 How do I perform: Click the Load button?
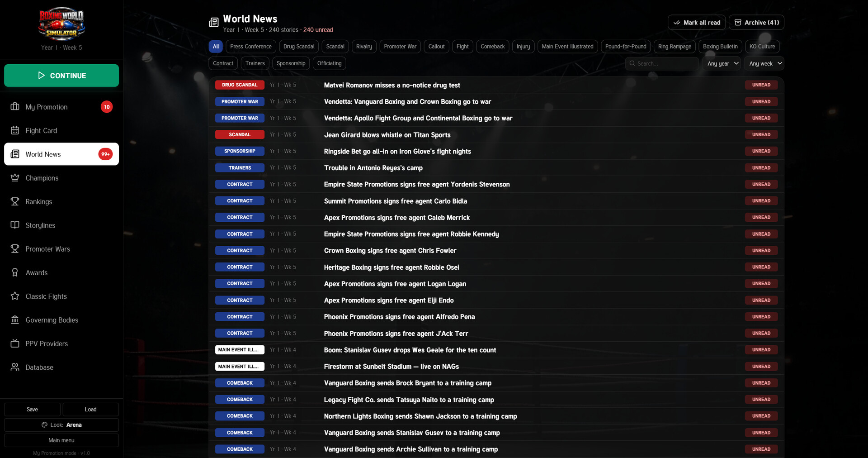90,409
